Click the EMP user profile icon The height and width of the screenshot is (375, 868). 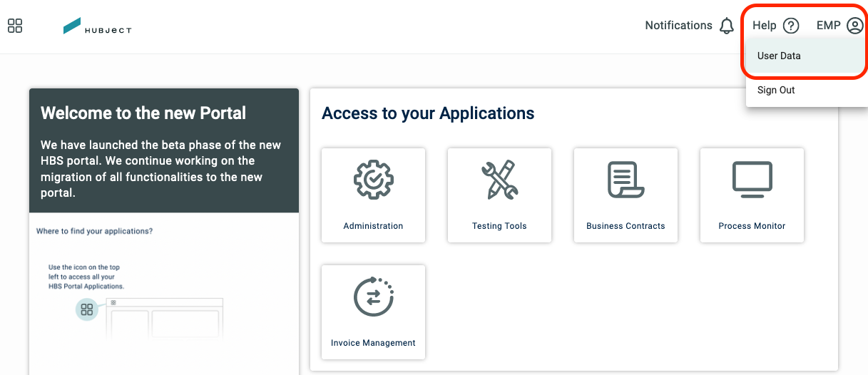click(854, 26)
